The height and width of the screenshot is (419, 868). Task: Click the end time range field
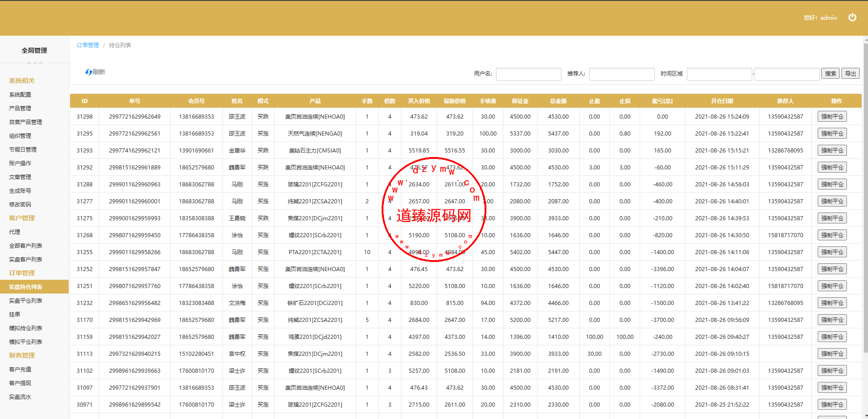[x=787, y=74]
